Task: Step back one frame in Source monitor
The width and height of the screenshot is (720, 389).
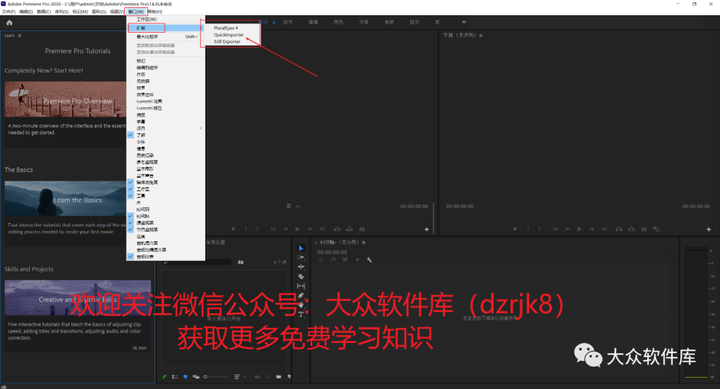Action: [x=286, y=229]
